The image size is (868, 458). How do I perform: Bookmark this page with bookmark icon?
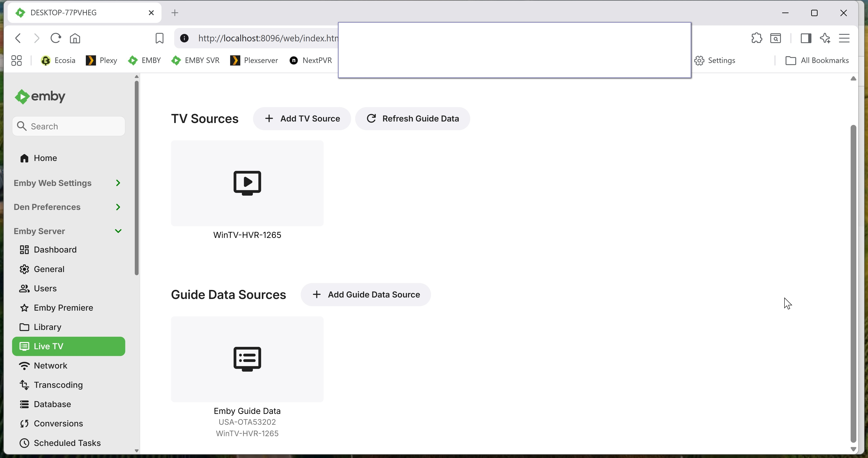(x=159, y=38)
